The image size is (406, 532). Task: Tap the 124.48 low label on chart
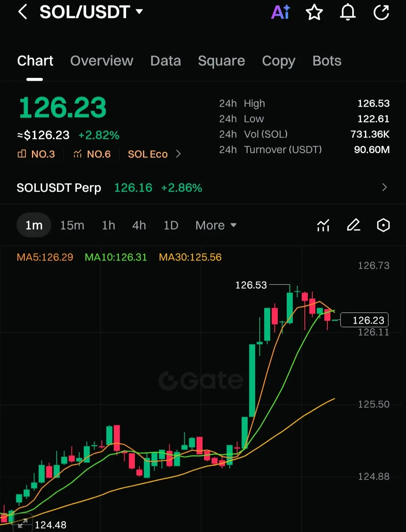pyautogui.click(x=50, y=524)
